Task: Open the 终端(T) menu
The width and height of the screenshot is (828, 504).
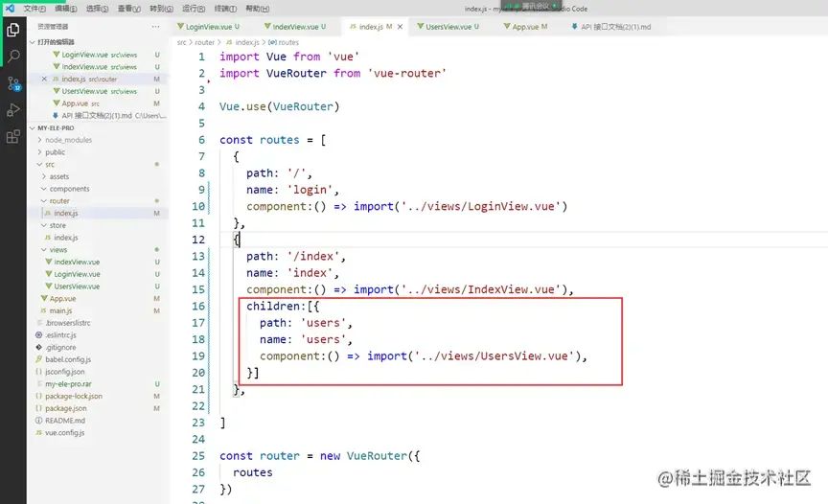Action: point(225,9)
